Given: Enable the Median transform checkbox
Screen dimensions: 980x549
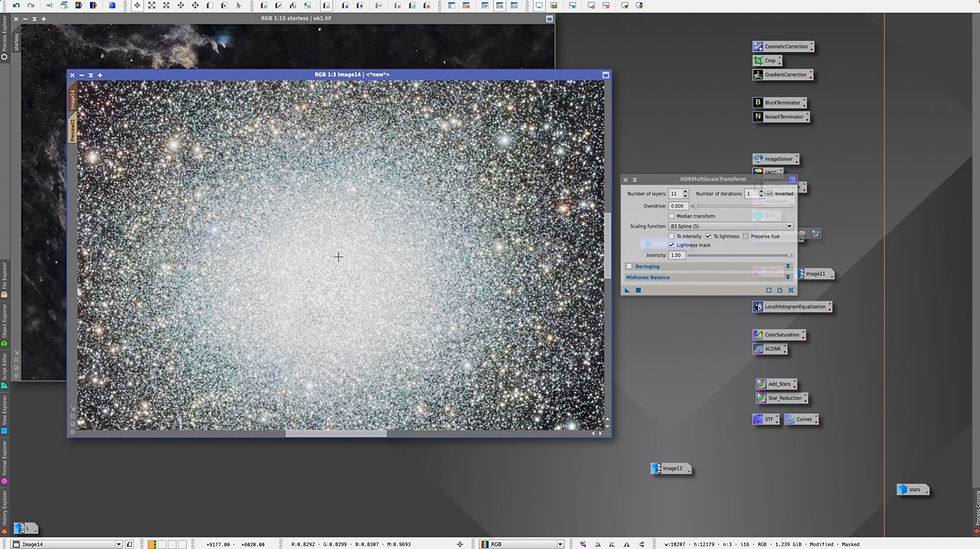Looking at the screenshot, I should click(x=671, y=216).
